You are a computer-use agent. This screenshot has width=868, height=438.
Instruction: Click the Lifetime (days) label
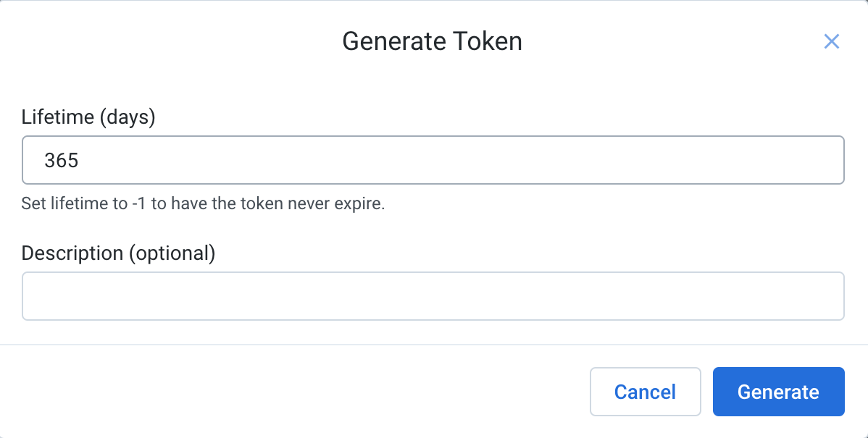coord(88,117)
